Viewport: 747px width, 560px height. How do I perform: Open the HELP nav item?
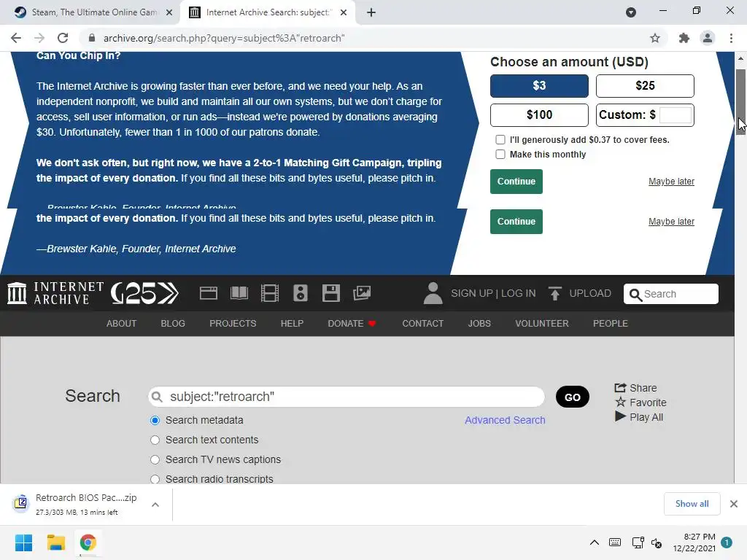[292, 323]
